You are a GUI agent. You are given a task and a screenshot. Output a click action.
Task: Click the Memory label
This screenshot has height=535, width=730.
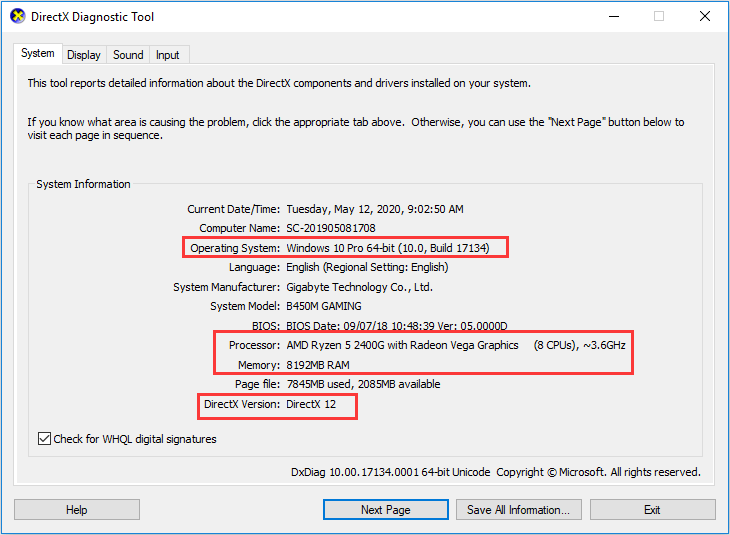(259, 365)
